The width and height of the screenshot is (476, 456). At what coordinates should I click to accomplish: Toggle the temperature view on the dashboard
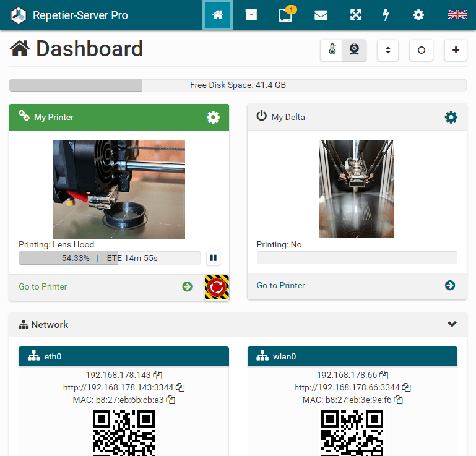[332, 50]
